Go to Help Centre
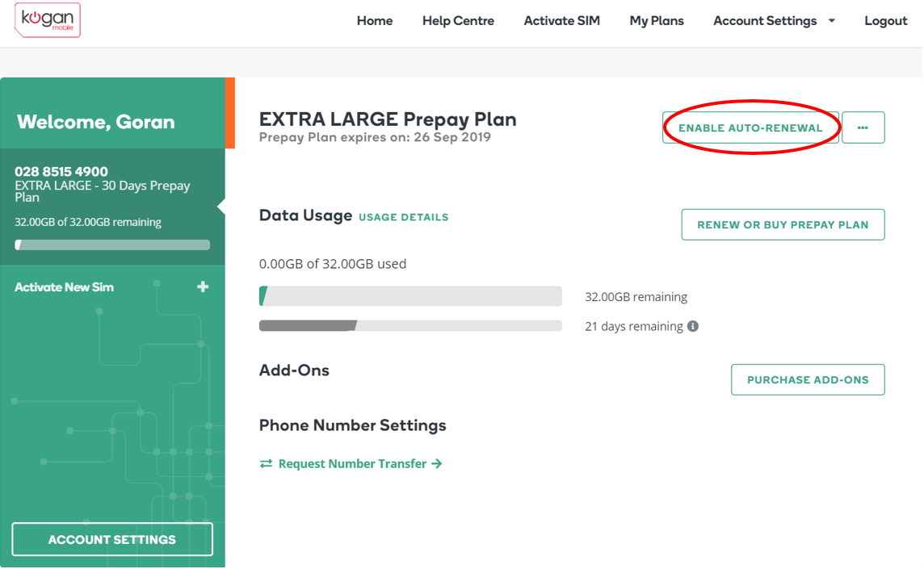Viewport: 924px width, 569px height. point(458,21)
